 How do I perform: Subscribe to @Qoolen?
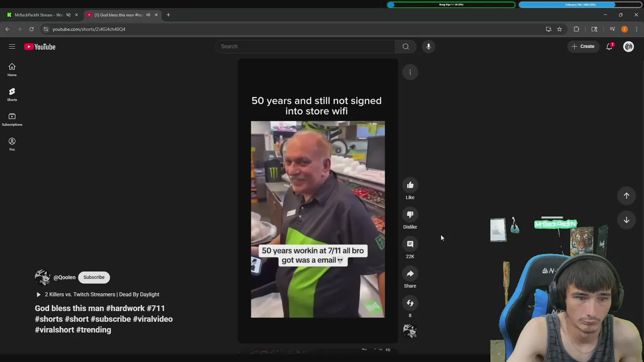[94, 278]
